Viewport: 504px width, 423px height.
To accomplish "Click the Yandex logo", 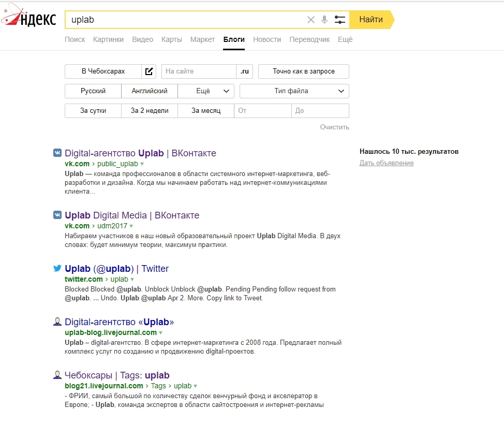I will [29, 16].
